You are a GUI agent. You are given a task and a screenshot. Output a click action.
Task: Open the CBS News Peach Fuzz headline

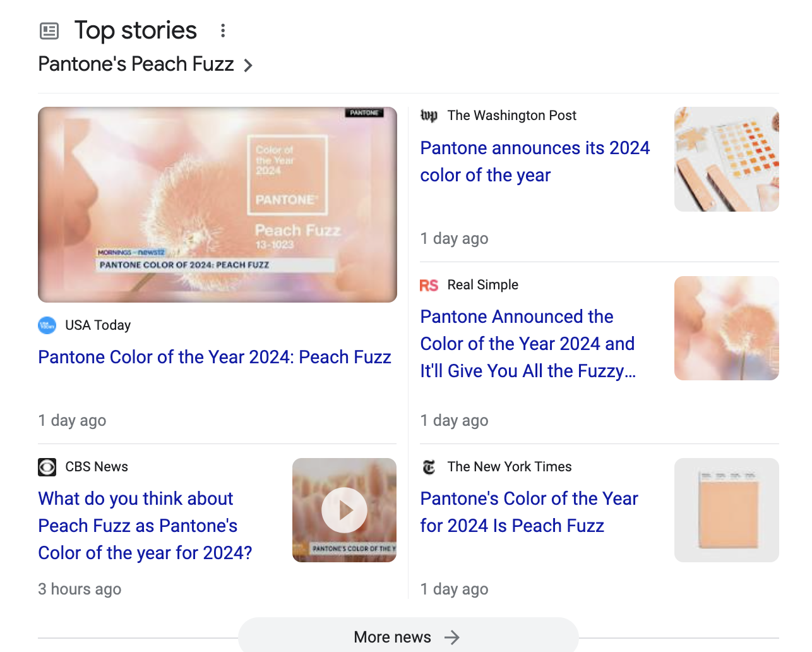point(145,526)
